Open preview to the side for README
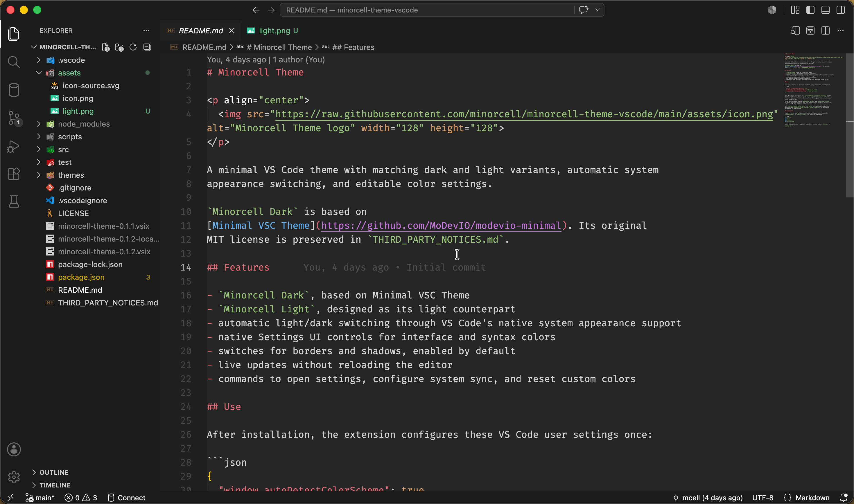This screenshot has height=504, width=854. pyautogui.click(x=795, y=30)
